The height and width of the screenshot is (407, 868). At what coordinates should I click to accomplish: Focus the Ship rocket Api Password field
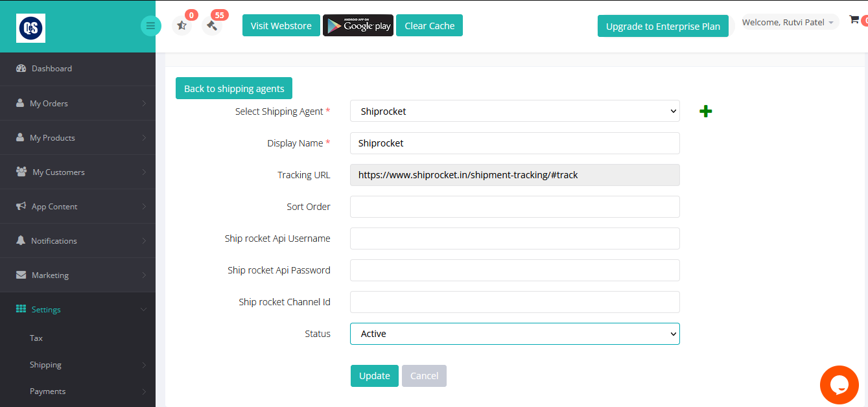click(x=515, y=270)
